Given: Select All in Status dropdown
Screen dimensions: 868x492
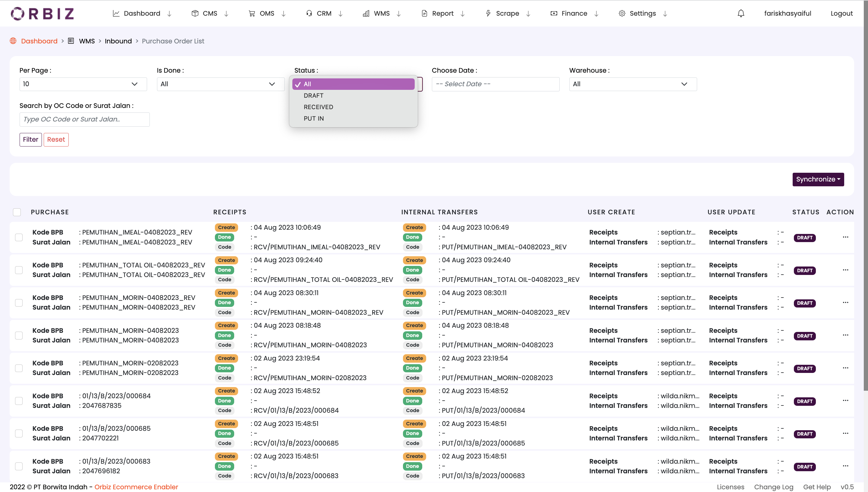Looking at the screenshot, I should point(353,84).
